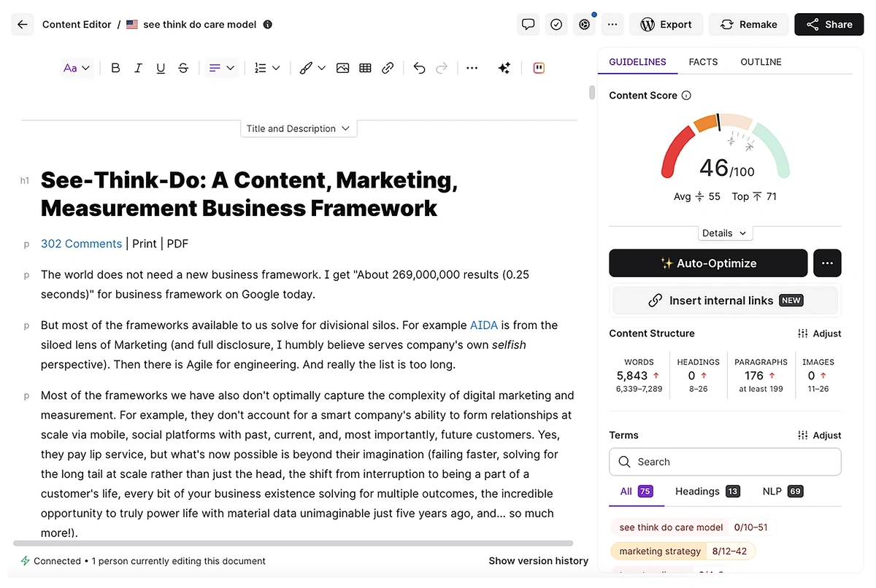Apply bold formatting
Screen dimensions: 876x588
pos(115,68)
